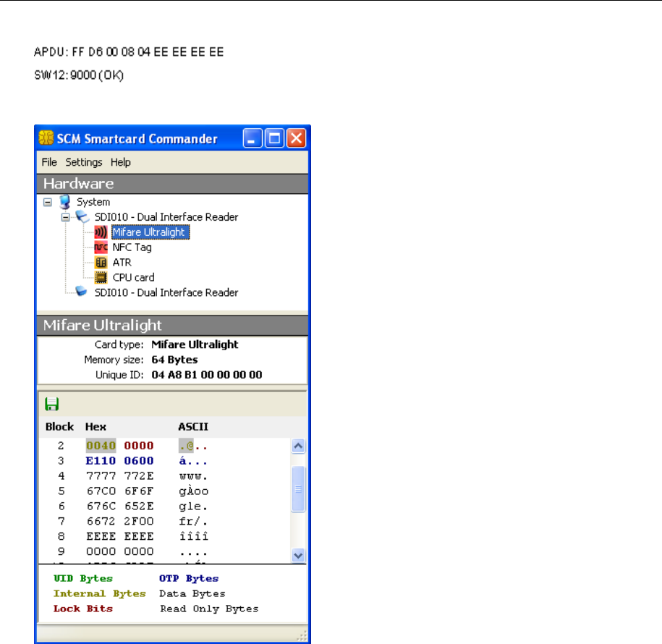Screen dimensions: 662x644
Task: Click hex value 6672 in block 7
Action: pyautogui.click(x=101, y=522)
